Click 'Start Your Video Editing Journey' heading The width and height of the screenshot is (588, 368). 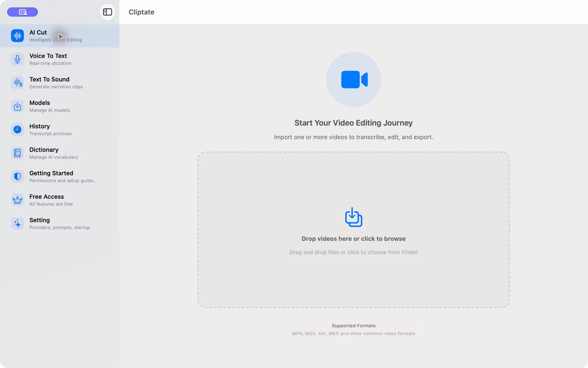353,123
